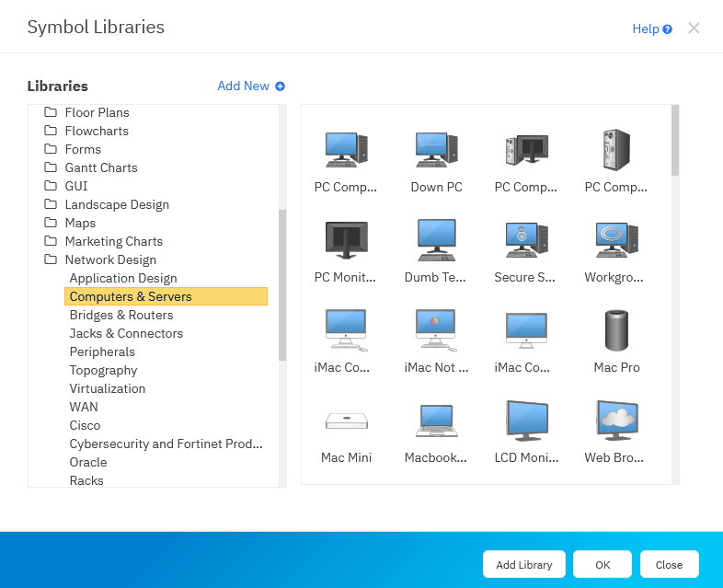Select the Secure Server symbol icon
This screenshot has height=588, width=723.
coord(526,239)
